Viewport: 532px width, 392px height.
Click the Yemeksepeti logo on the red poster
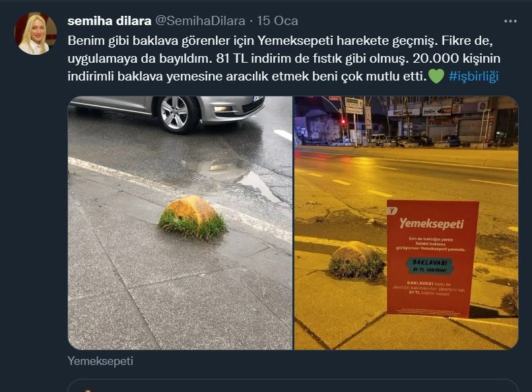coord(432,224)
